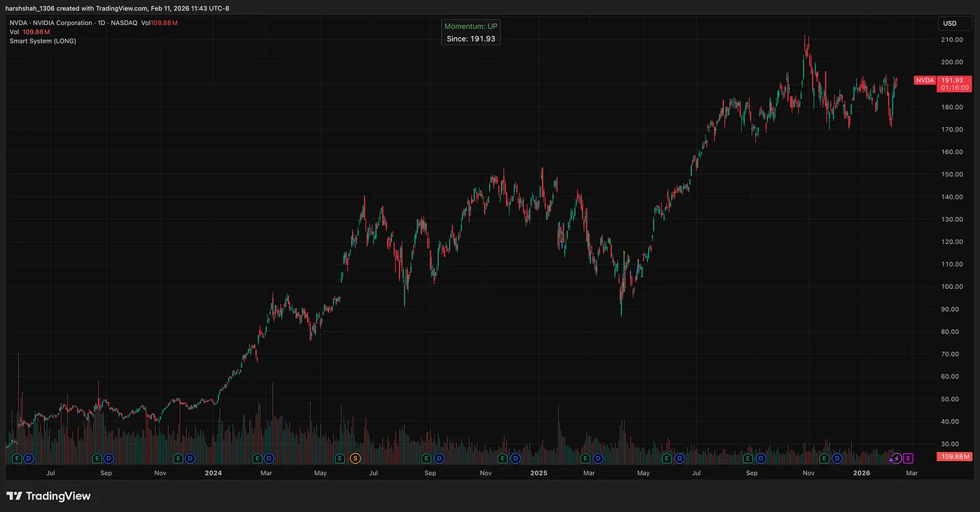
Task: Click the dividend D marker left of Jul 2023
Action: point(28,458)
